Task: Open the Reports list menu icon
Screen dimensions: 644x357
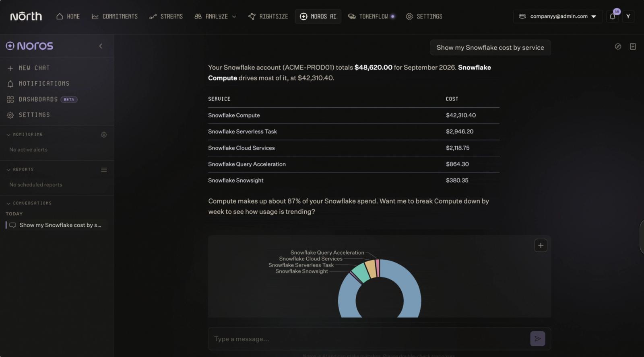Action: click(104, 170)
